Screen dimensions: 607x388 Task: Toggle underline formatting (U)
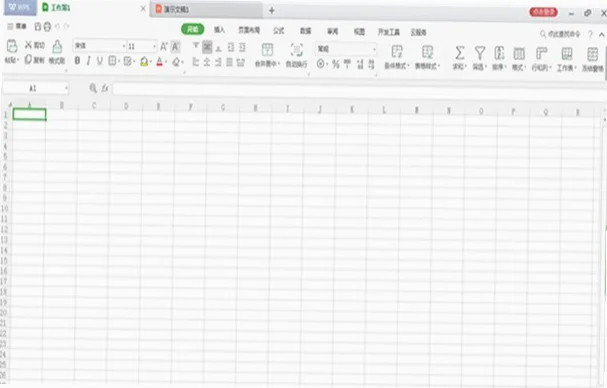click(100, 61)
